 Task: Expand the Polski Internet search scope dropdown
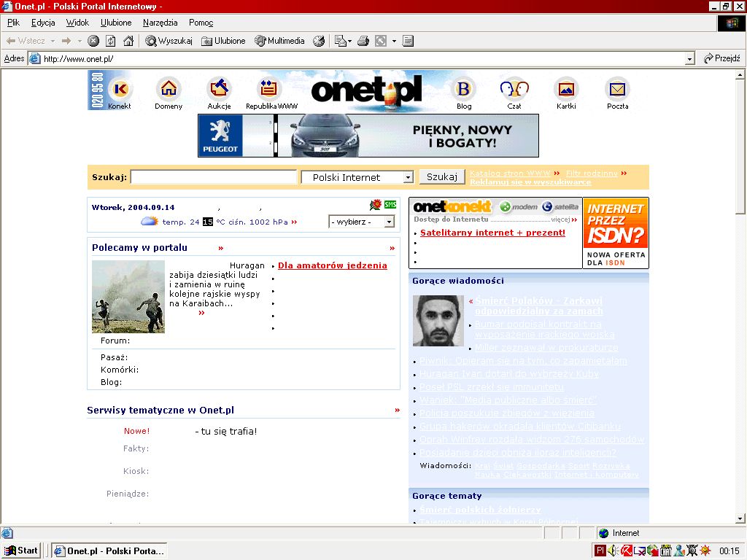click(x=408, y=177)
